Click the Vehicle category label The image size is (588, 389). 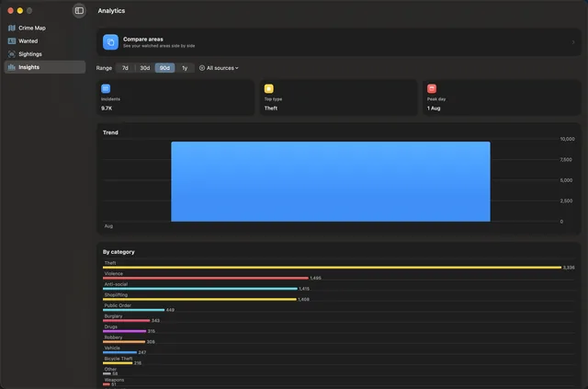pyautogui.click(x=112, y=348)
